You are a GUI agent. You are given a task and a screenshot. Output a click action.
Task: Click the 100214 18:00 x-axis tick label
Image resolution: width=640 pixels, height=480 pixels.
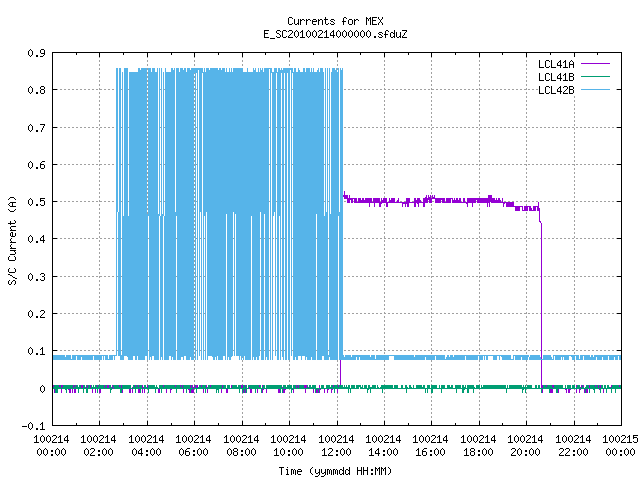click(478, 446)
